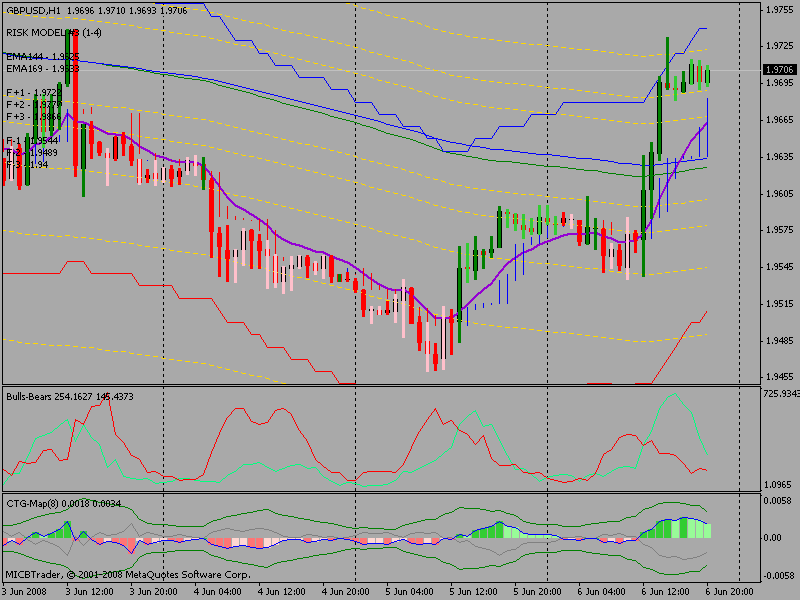This screenshot has width=800, height=600.
Task: Click the 725.9343 Bulls-Bears scale value
Action: 781,393
